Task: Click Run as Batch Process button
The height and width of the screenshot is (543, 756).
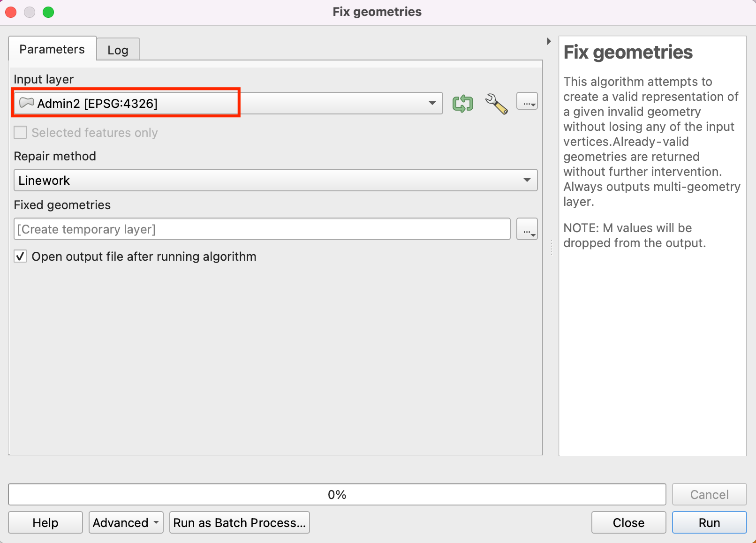Action: tap(239, 522)
